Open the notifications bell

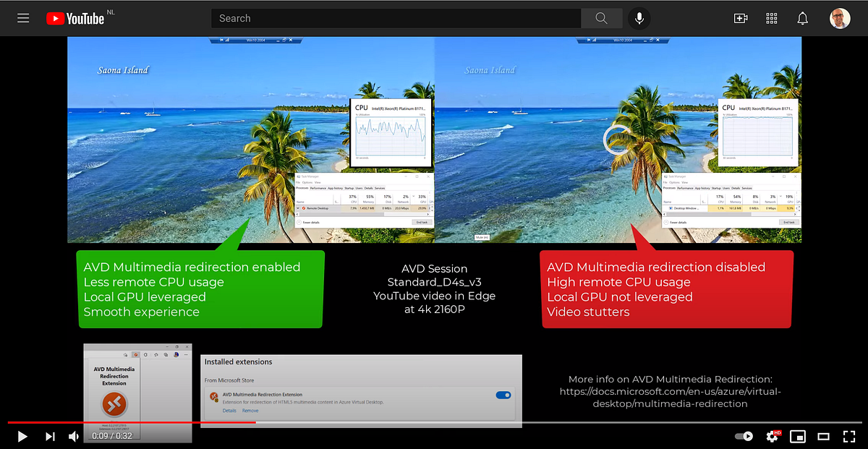(x=802, y=18)
